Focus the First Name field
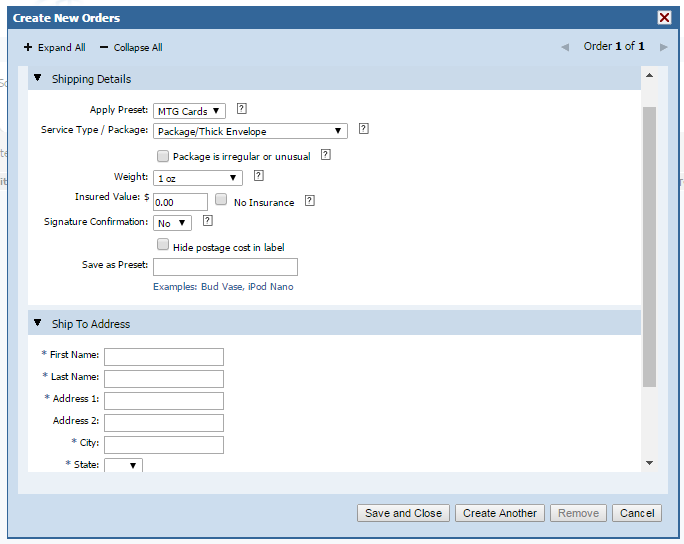Viewport: 684px width, 544px height. tap(164, 357)
